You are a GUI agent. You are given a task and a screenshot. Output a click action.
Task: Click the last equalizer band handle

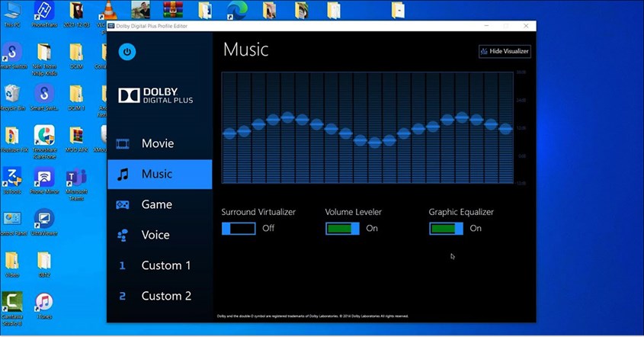[x=505, y=129]
